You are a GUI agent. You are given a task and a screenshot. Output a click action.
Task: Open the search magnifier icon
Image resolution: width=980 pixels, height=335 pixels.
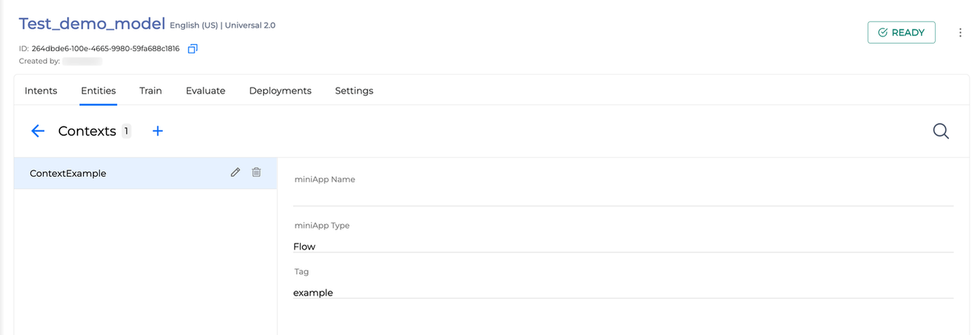(940, 131)
